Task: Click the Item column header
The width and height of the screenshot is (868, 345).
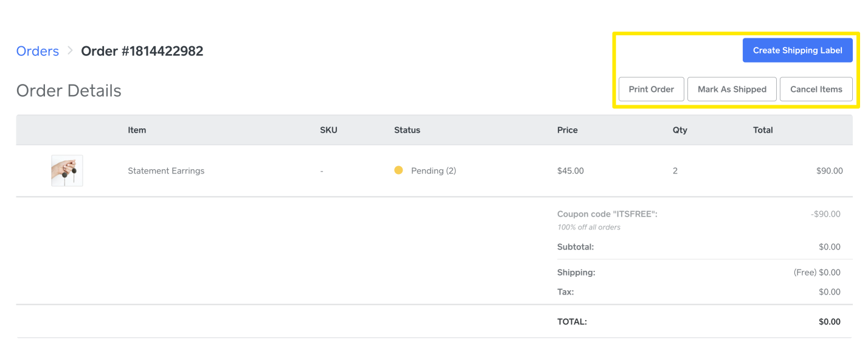Action: pos(137,130)
